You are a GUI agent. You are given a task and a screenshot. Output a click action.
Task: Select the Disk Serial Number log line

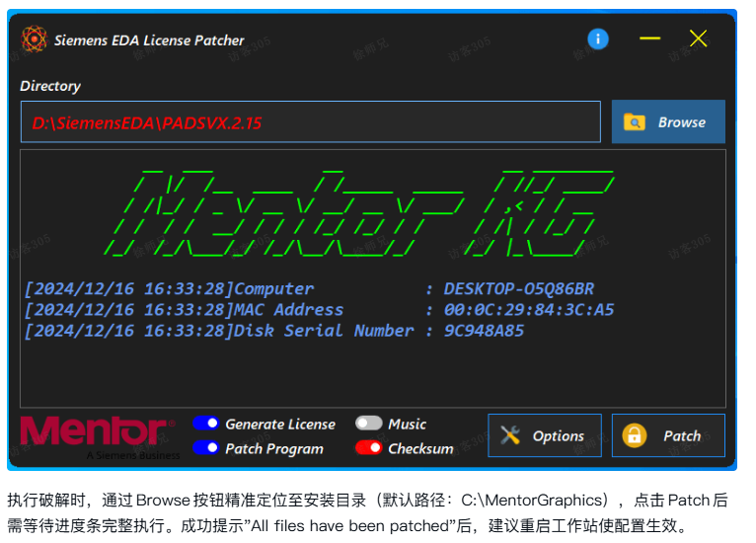coord(273,331)
